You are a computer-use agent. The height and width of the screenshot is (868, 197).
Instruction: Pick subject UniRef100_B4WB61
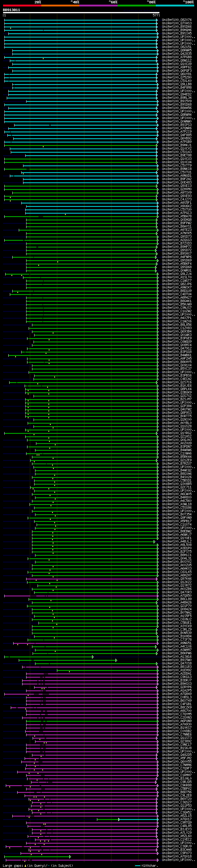(177, 355)
